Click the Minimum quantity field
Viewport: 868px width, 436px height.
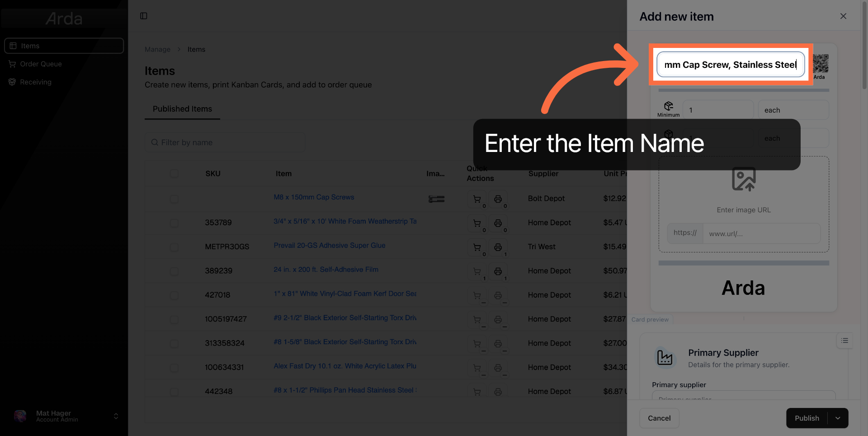tap(718, 110)
